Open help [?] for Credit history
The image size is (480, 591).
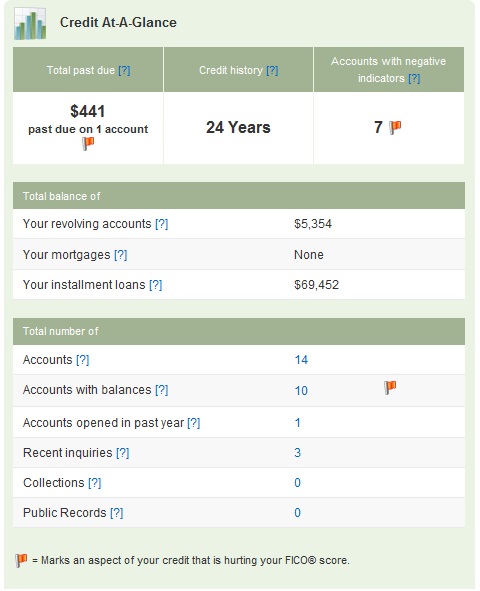point(272,70)
